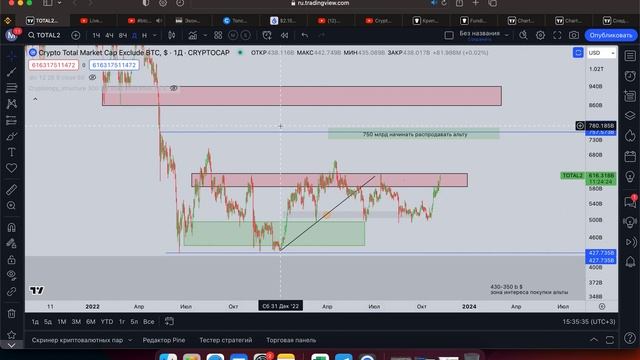
Task: Open go-to-date calendar icon
Action: [169, 322]
